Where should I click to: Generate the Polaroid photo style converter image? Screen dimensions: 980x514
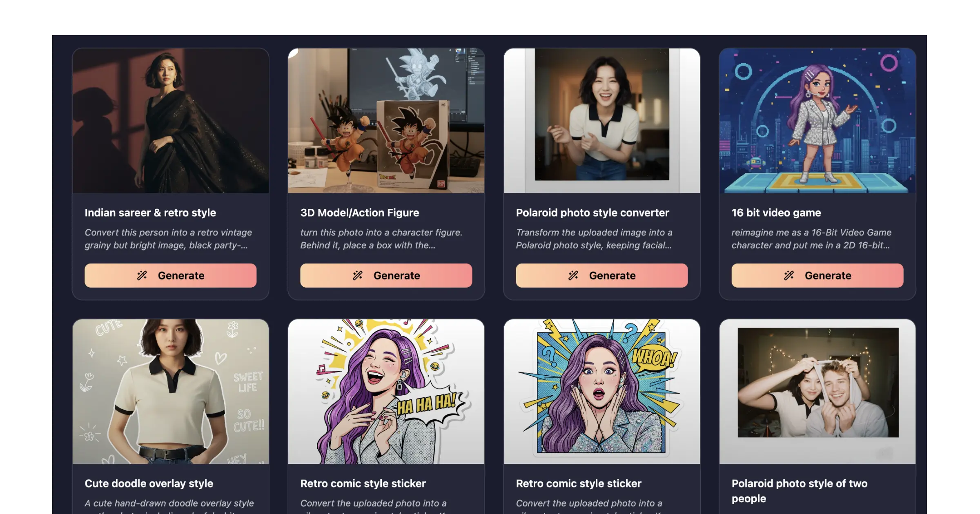tap(602, 275)
